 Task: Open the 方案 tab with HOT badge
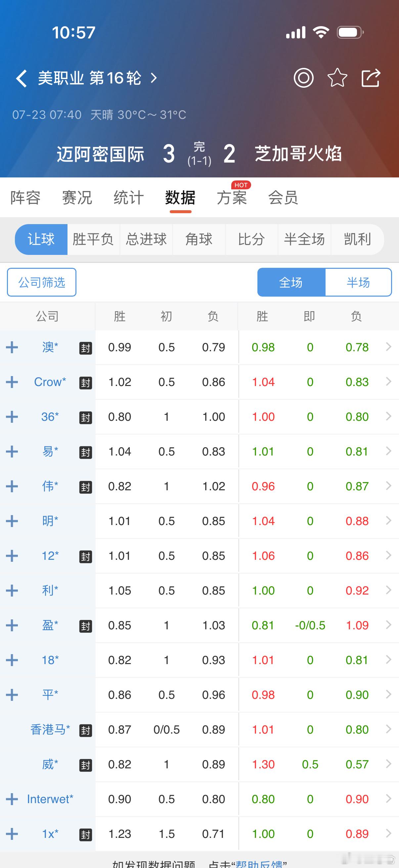click(x=232, y=197)
